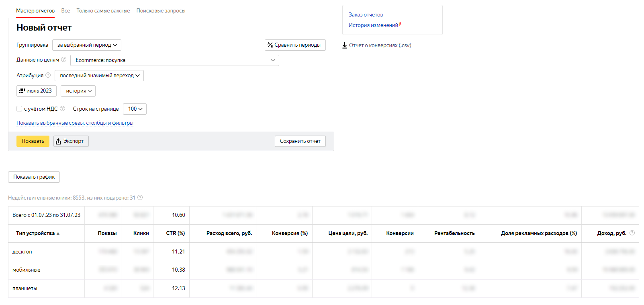Click the Всего с 01.07.23 по 31.07.23 cell

(x=46, y=215)
